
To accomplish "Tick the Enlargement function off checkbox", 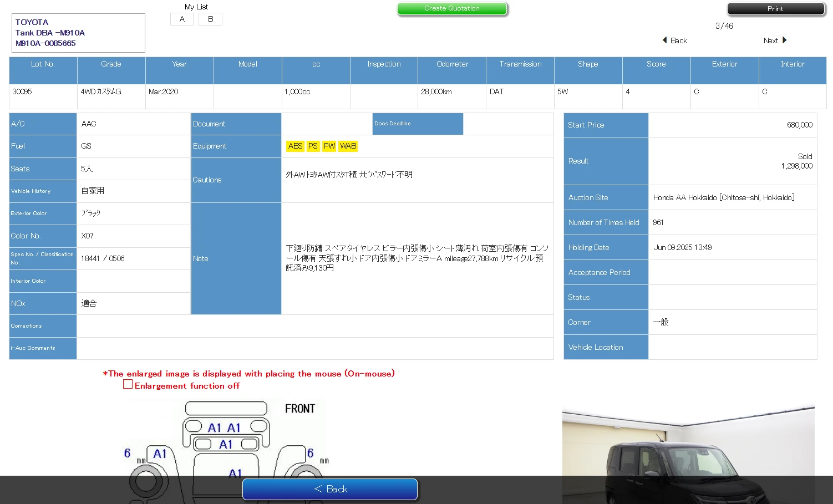I will coord(128,384).
